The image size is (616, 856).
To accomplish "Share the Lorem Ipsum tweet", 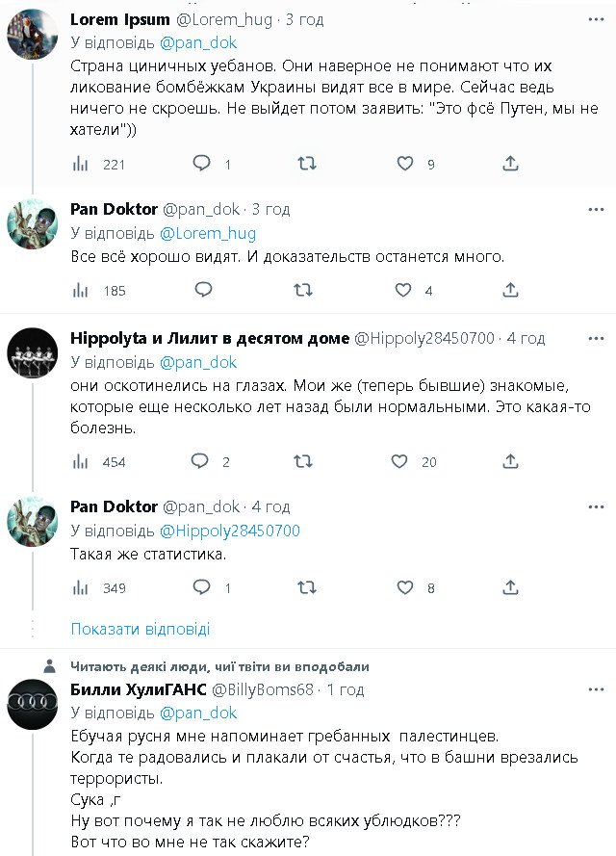I will 511,164.
